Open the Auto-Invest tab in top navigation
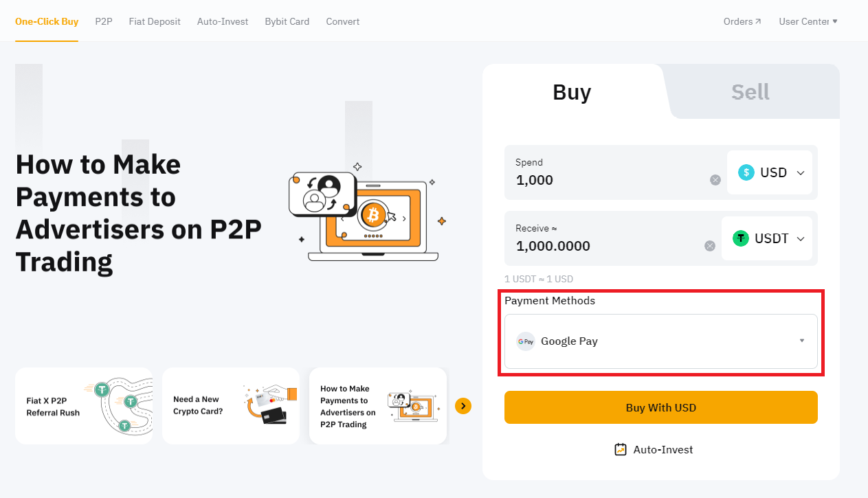 click(223, 21)
